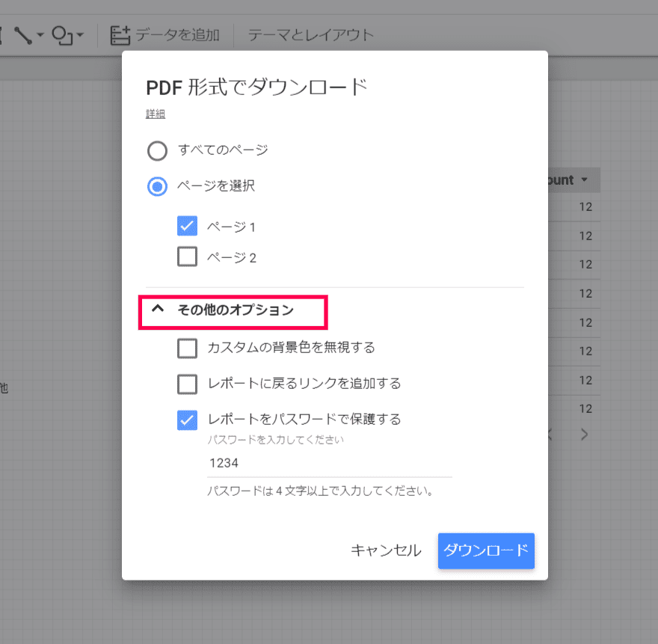
Task: Open the line tool dropdown arrow
Action: coord(40,35)
